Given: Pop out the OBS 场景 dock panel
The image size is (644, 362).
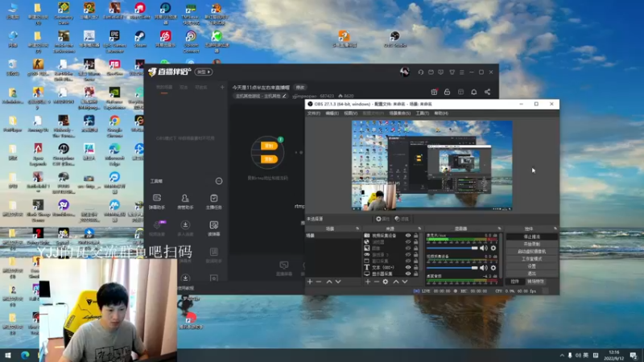Looking at the screenshot, I should (357, 228).
